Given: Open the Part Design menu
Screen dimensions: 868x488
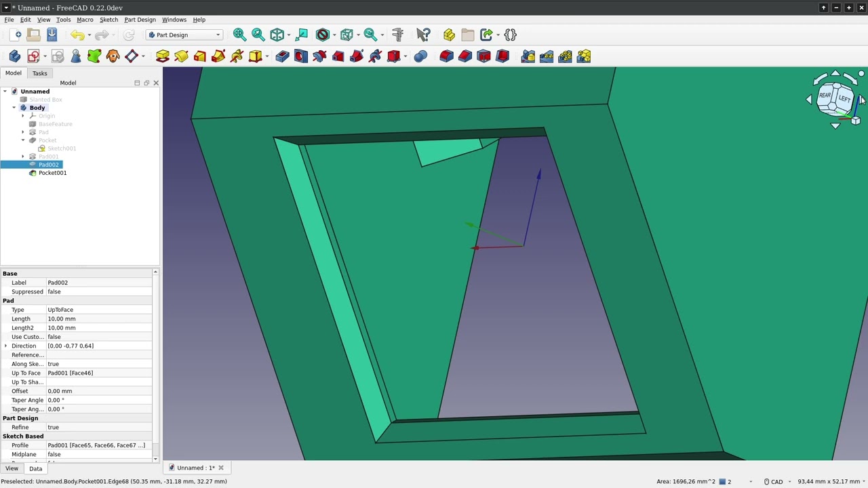Looking at the screenshot, I should 140,20.
